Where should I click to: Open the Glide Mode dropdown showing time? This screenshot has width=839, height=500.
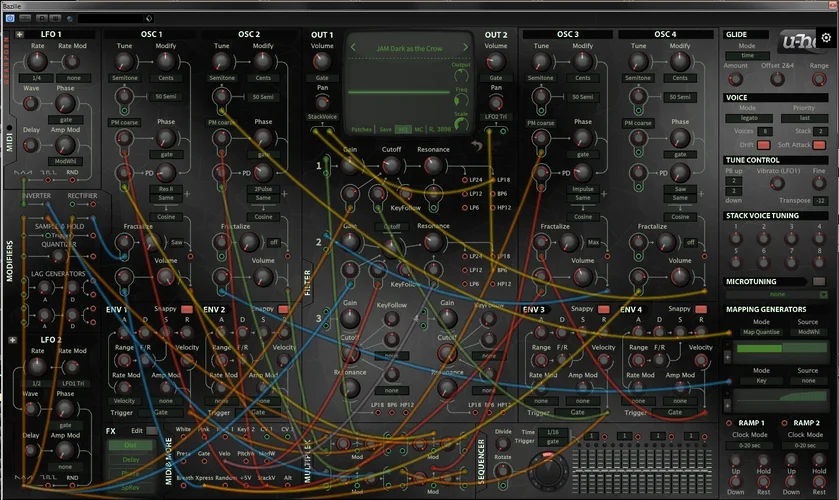coord(747,56)
